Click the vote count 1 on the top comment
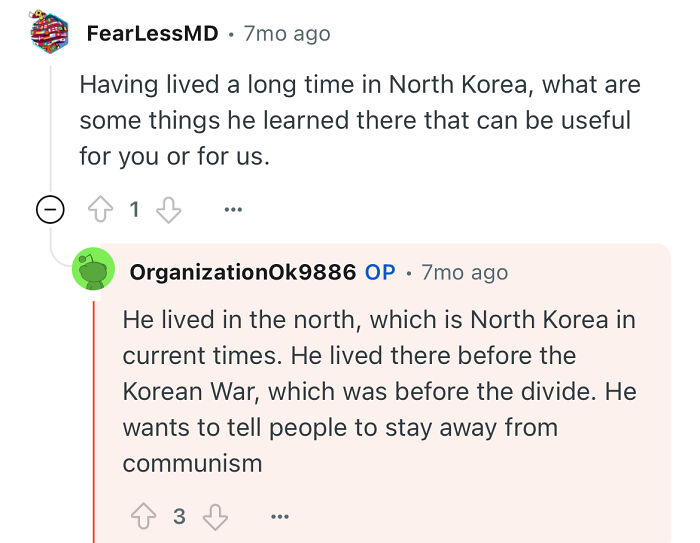 [x=134, y=209]
